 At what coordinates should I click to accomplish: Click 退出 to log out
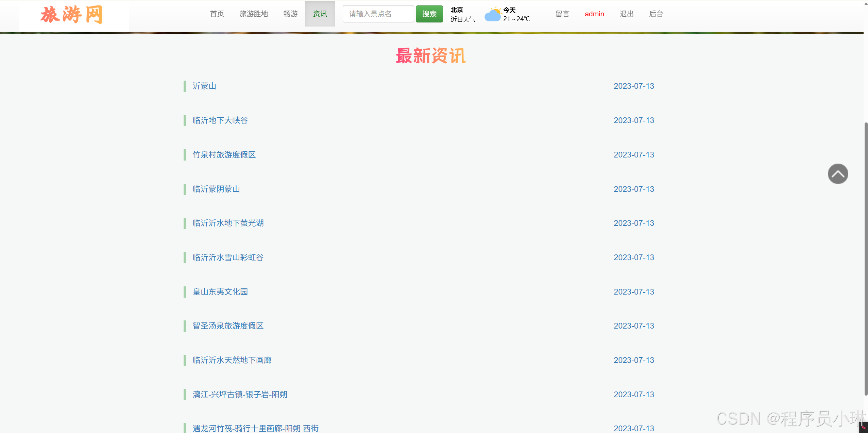[626, 14]
